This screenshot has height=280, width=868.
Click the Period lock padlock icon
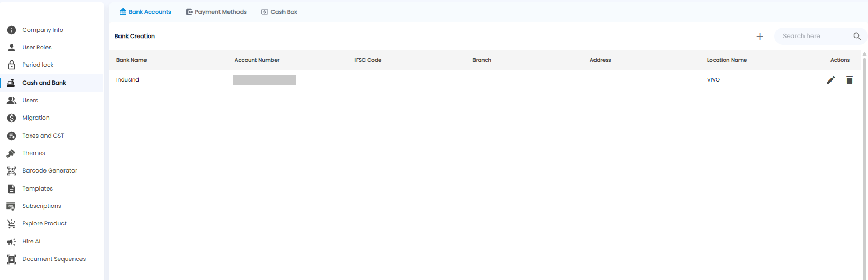click(x=12, y=65)
